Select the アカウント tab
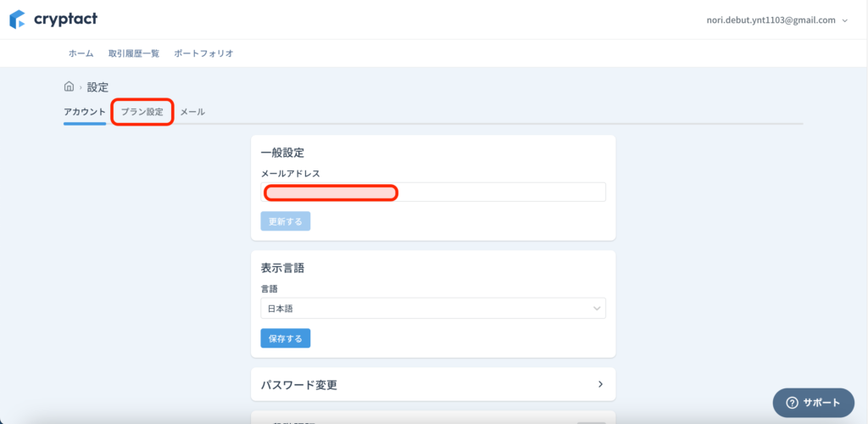 pos(85,112)
